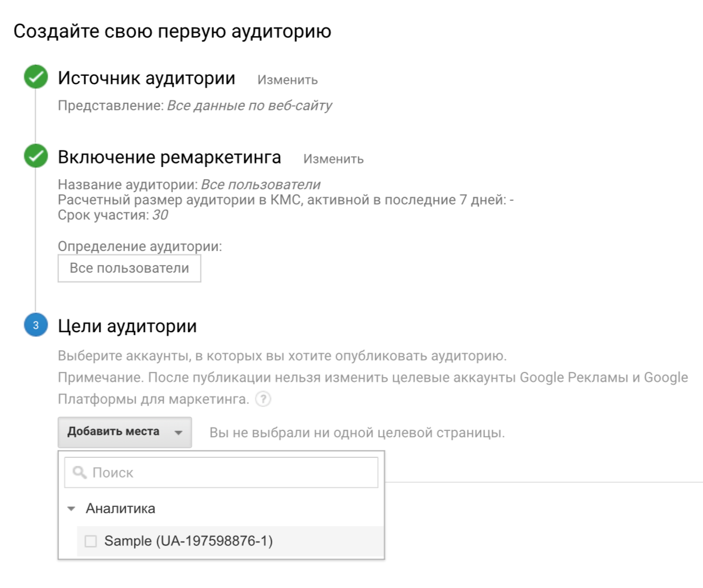The width and height of the screenshot is (703, 588).
Task: Click the blue step 3 circle
Action: pyautogui.click(x=36, y=326)
